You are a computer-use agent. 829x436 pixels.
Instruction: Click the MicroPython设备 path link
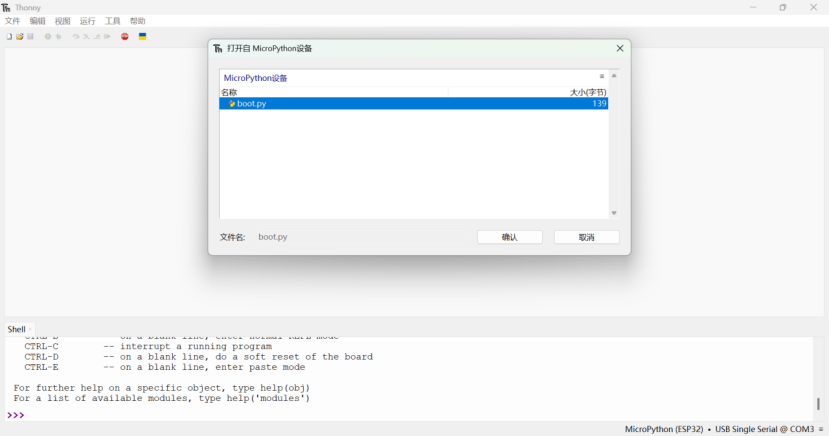pos(255,78)
